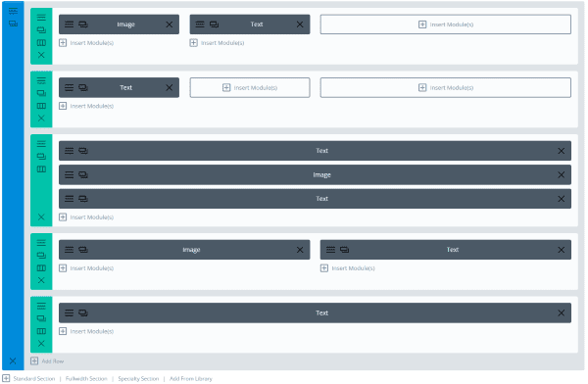This screenshot has width=588, height=384.
Task: Select Add From Library
Action: coord(191,379)
